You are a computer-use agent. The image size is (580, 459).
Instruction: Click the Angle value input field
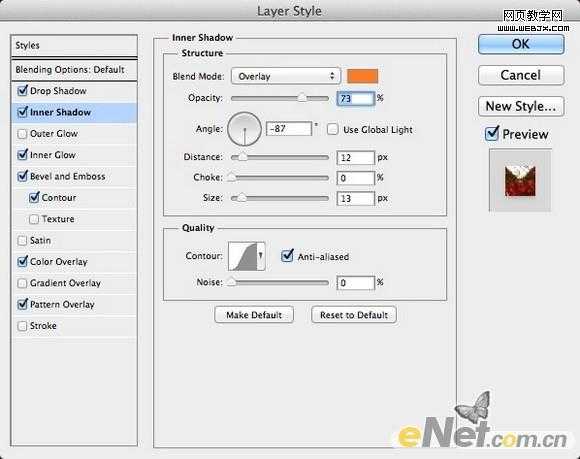(x=289, y=129)
